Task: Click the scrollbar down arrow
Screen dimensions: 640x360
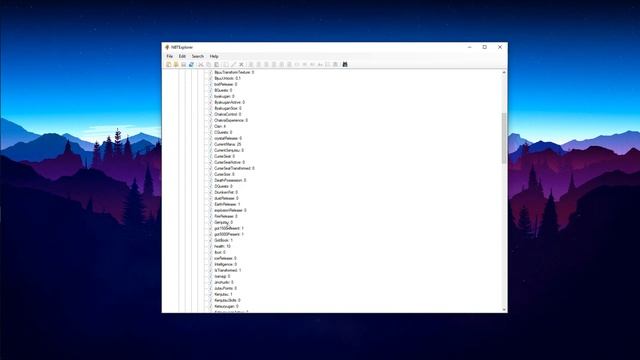Action: tap(504, 310)
